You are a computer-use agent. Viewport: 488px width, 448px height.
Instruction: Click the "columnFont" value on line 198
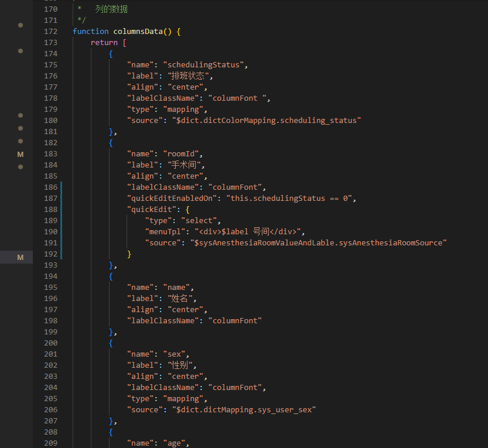click(235, 321)
